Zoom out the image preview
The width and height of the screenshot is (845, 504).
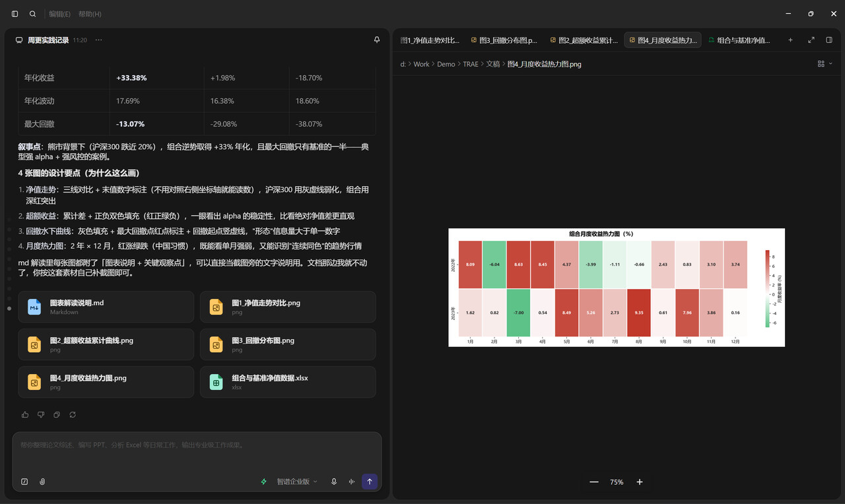594,482
